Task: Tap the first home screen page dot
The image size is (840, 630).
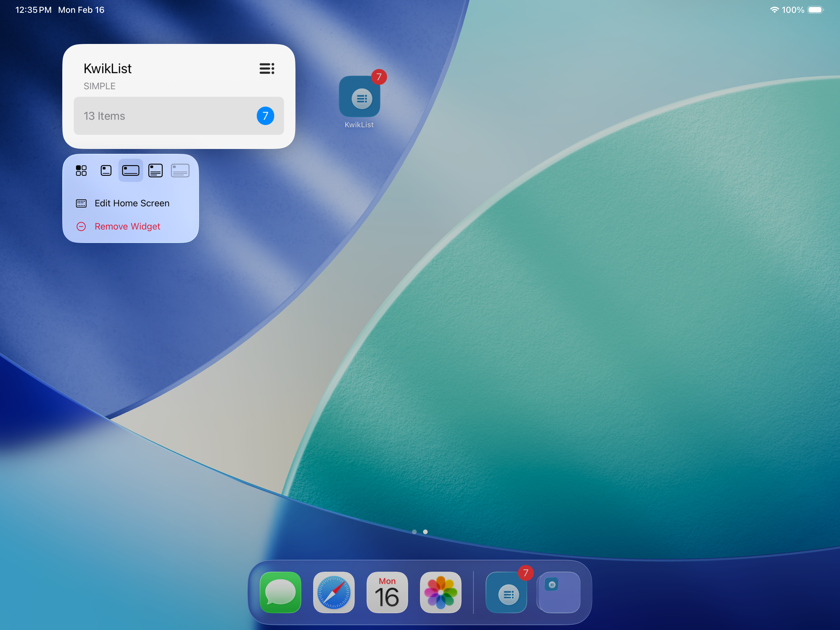Action: tap(414, 532)
